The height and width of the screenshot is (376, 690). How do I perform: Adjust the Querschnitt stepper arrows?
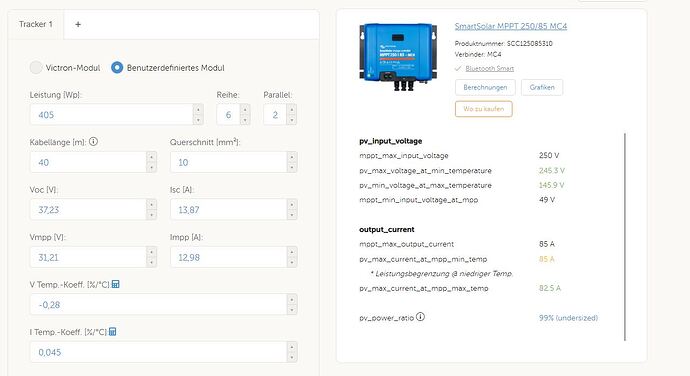point(291,162)
